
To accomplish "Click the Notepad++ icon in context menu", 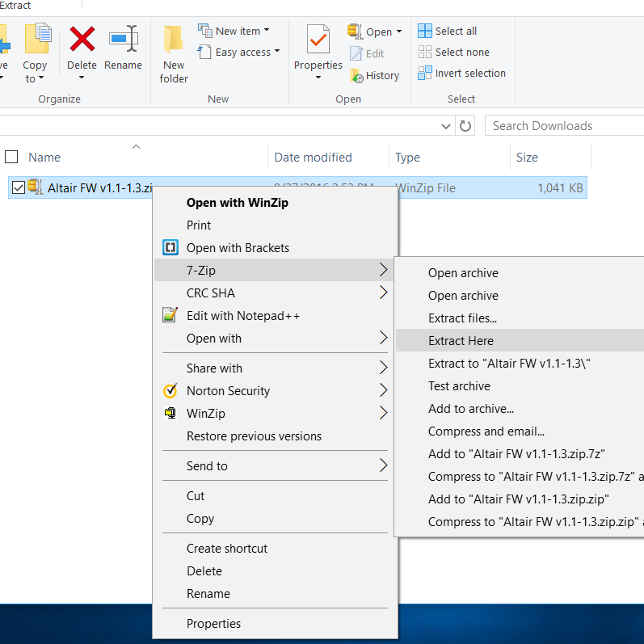I will tap(170, 315).
